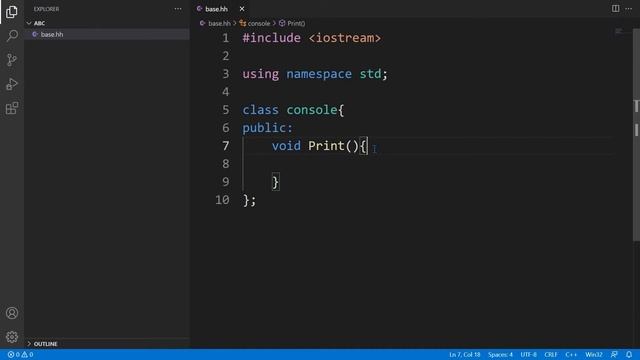Screen dimensions: 640x360
Task: Change Spaces: 4 indentation setting
Action: tap(500, 354)
